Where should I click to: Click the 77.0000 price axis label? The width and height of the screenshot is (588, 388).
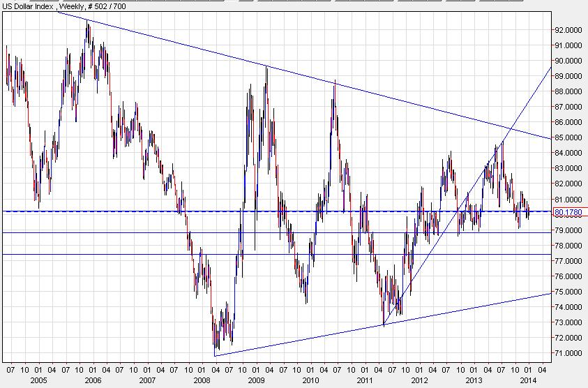[x=568, y=260]
